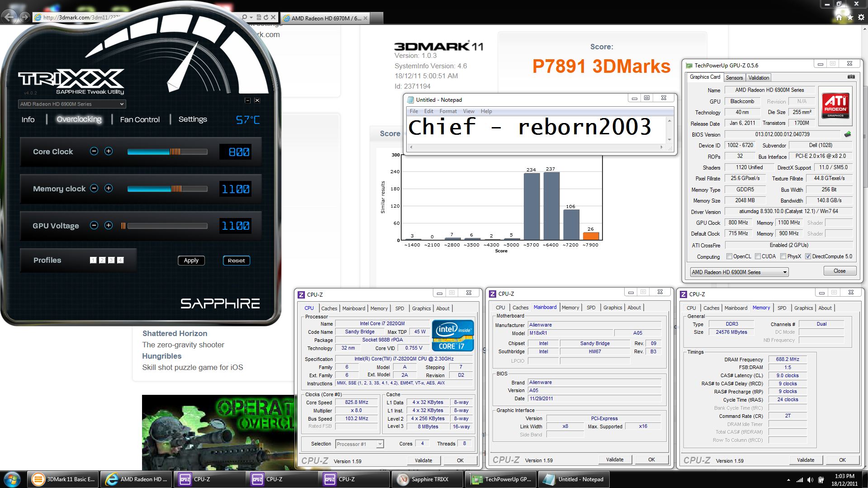Open the GPU-Z Sensors tab

[x=734, y=78]
